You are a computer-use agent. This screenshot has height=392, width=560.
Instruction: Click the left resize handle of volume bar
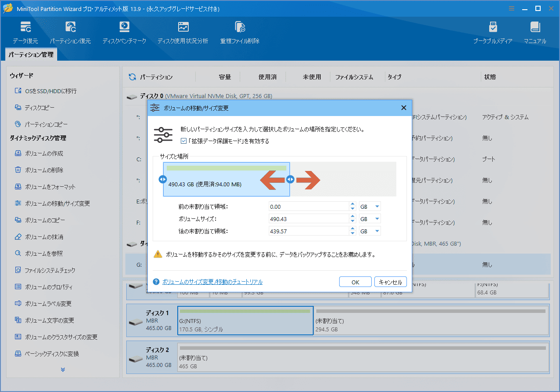(x=162, y=179)
